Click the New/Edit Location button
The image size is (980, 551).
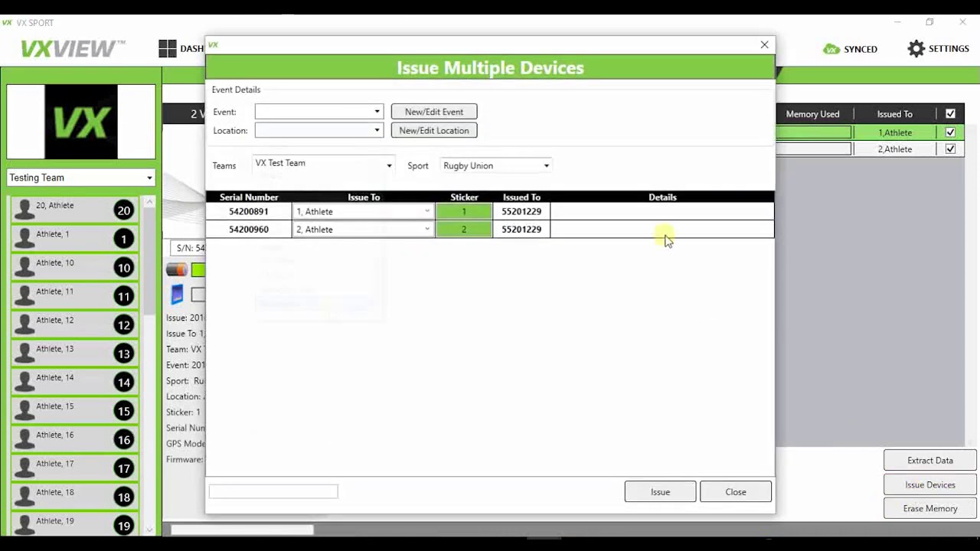(434, 130)
